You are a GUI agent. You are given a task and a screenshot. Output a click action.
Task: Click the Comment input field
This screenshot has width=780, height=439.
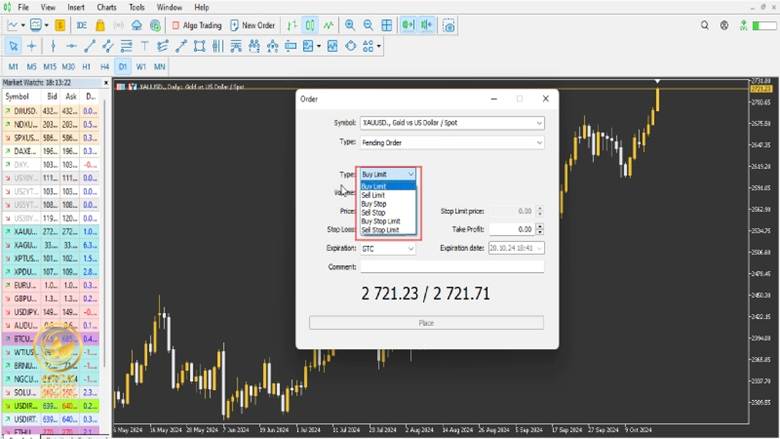[x=452, y=267]
